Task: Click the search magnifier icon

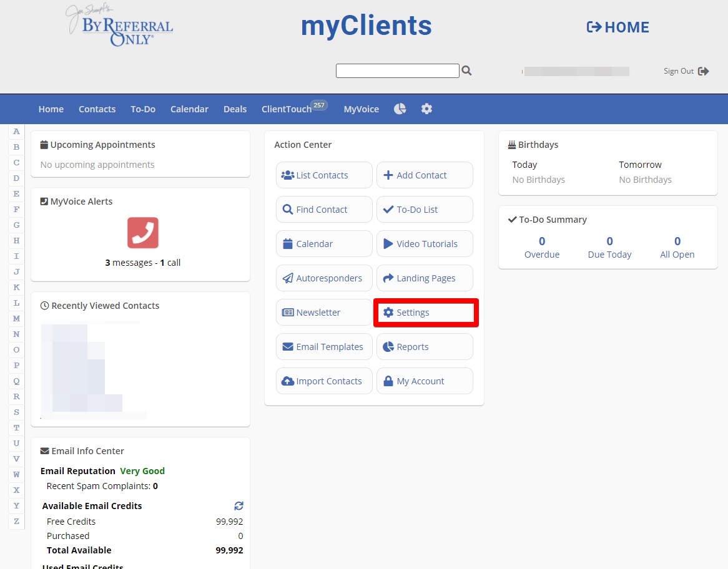Action: tap(466, 71)
